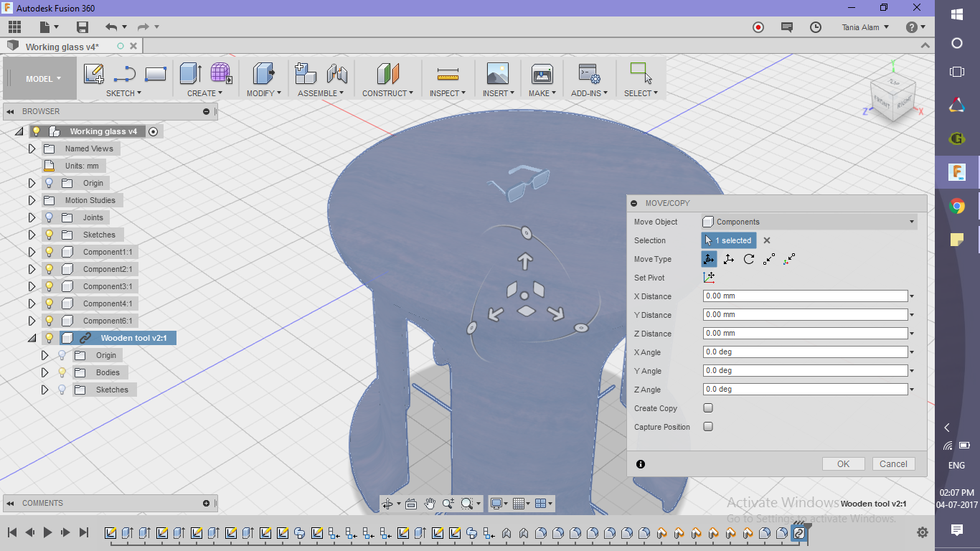Screen dimensions: 980x551
Task: Select the Rectangle sketch tool
Action: [x=156, y=74]
